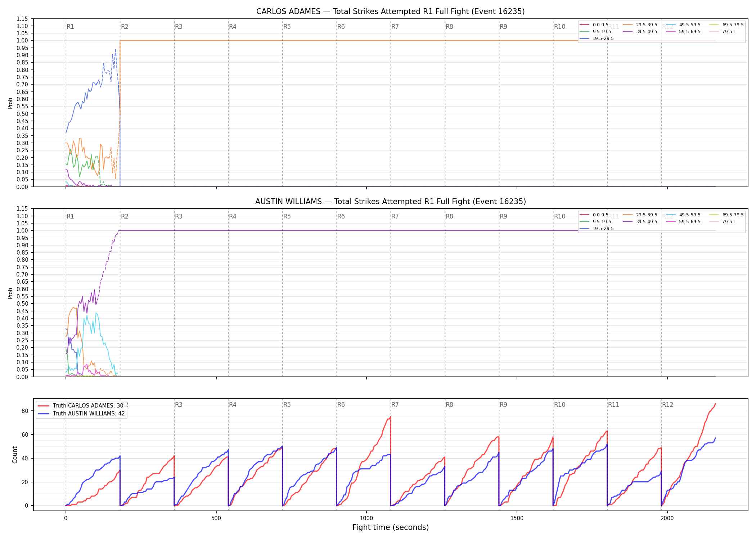Select '9.5-19.5' legend entry in Adames chart
756x540 pixels.
(x=595, y=32)
